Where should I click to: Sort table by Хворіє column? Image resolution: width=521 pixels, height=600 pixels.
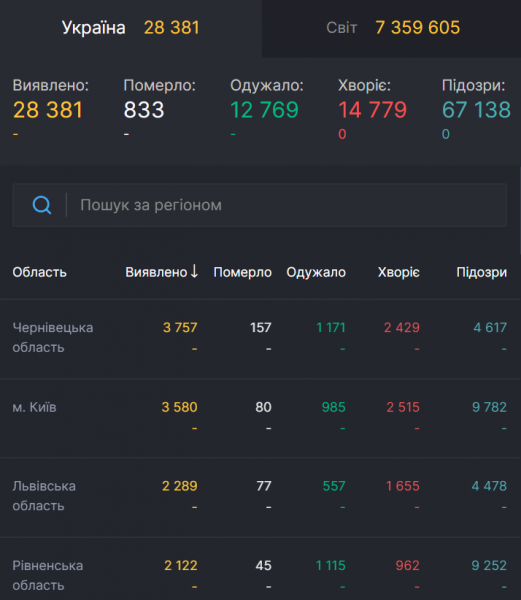399,272
